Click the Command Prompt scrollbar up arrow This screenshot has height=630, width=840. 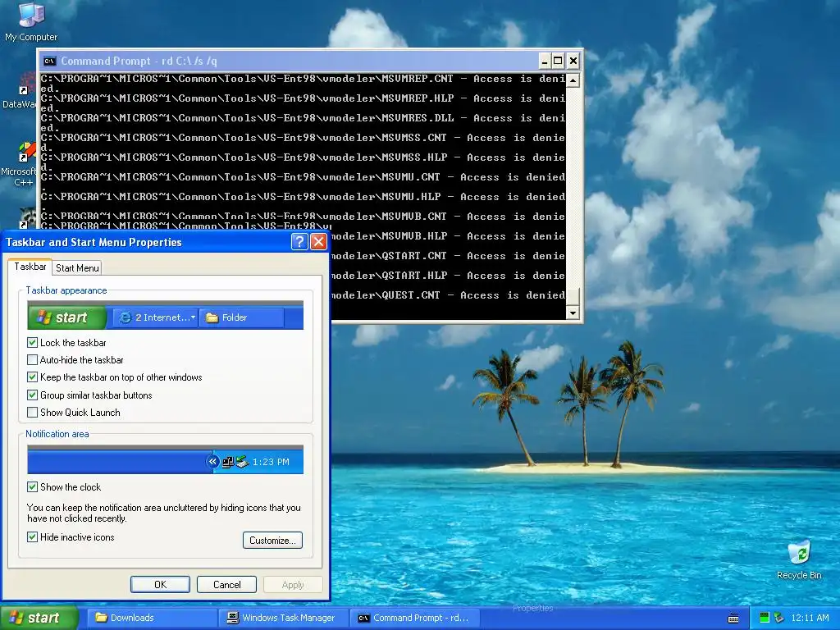573,80
